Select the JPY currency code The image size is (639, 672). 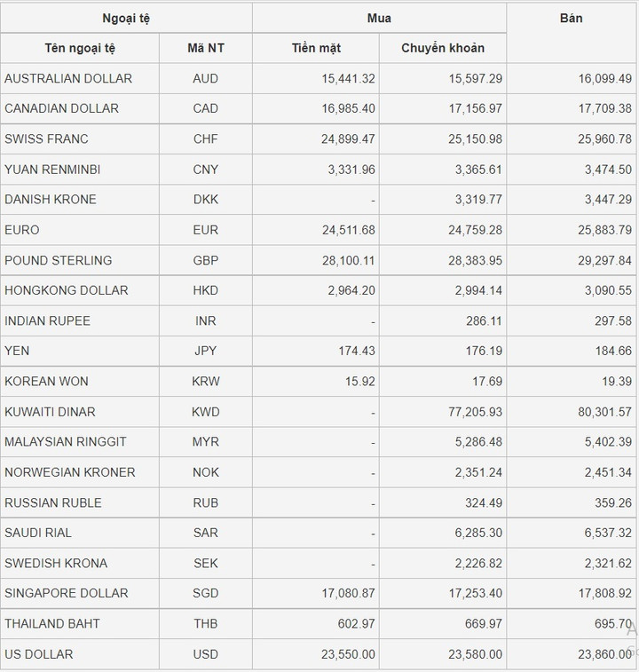(205, 351)
